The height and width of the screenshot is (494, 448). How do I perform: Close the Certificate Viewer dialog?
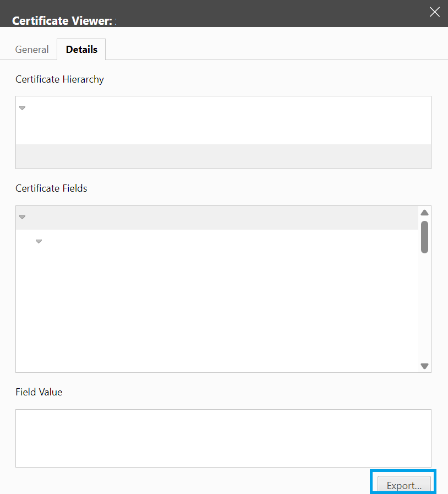435,12
